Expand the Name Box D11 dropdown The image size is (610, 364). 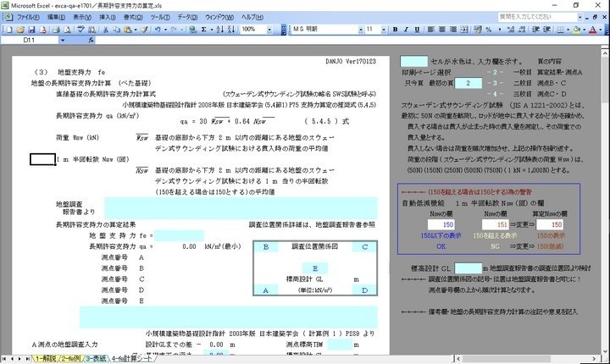(x=62, y=40)
